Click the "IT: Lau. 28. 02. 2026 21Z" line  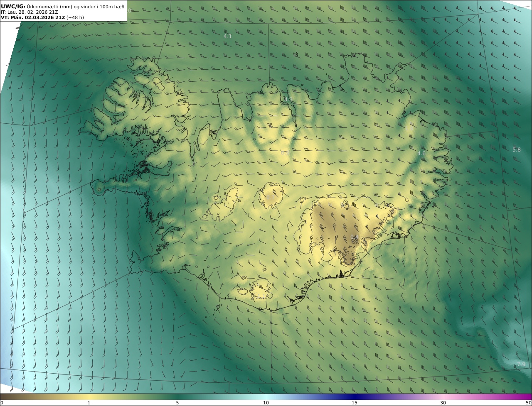point(30,12)
